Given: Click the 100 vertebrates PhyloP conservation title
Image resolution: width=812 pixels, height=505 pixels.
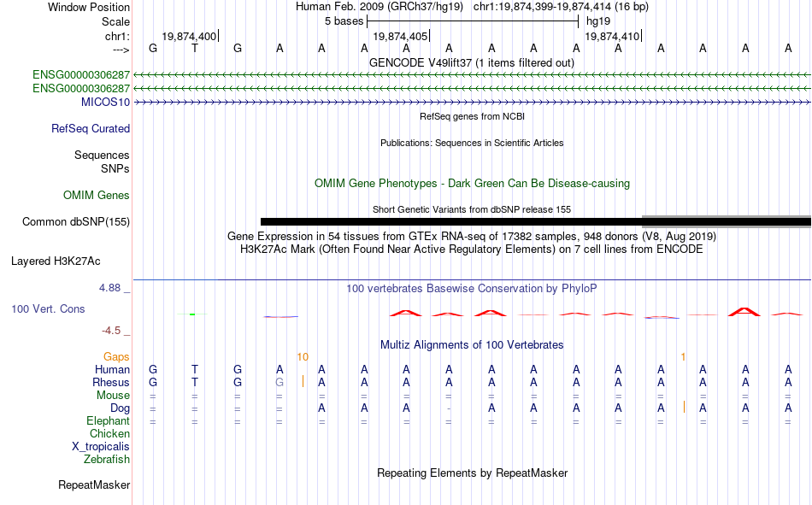Looking at the screenshot, I should [x=472, y=289].
